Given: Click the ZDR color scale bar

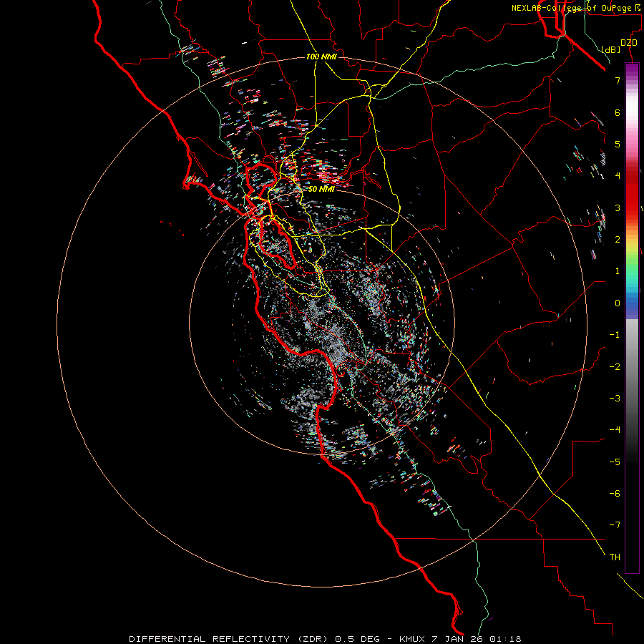Looking at the screenshot, I should click(x=632, y=318).
